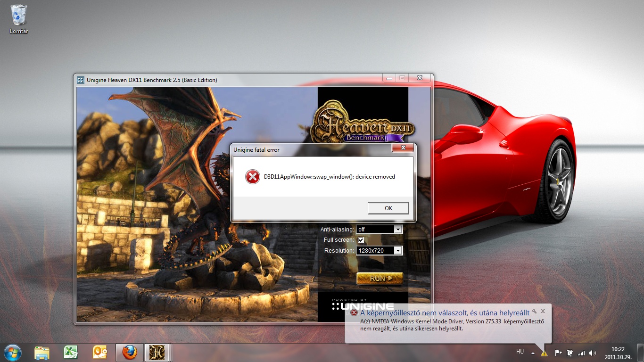The height and width of the screenshot is (362, 644).
Task: Switch to Firefox on the taskbar
Action: tap(129, 353)
